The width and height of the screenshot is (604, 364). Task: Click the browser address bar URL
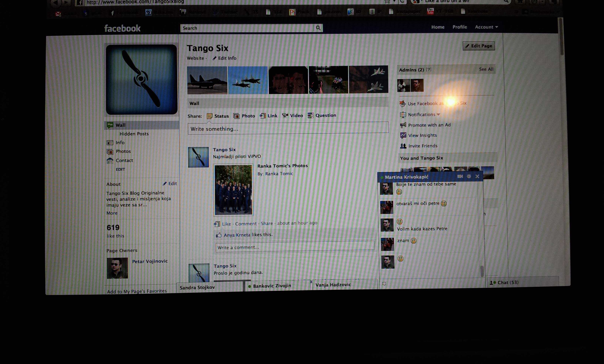pyautogui.click(x=135, y=2)
